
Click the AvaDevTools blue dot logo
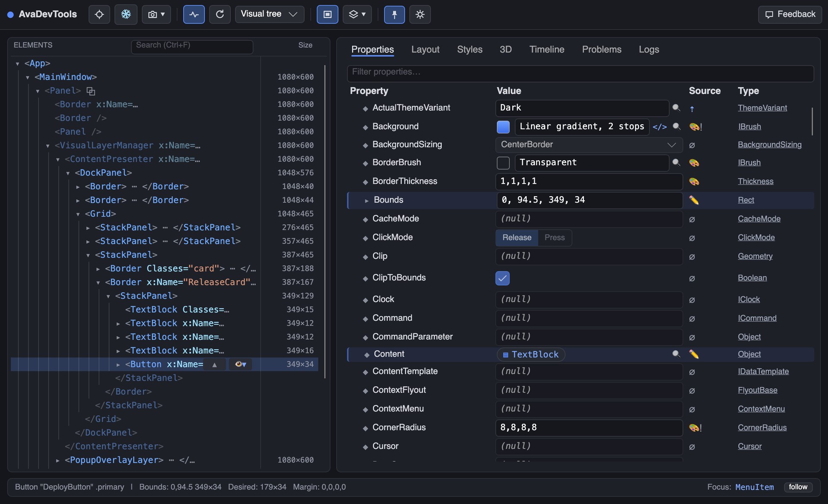point(10,14)
